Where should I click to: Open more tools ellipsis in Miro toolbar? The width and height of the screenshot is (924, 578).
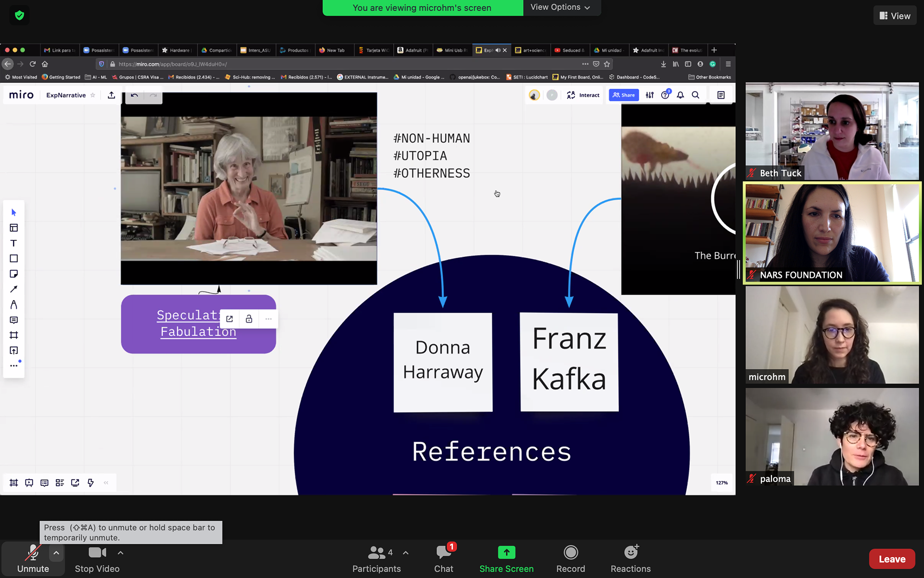13,366
